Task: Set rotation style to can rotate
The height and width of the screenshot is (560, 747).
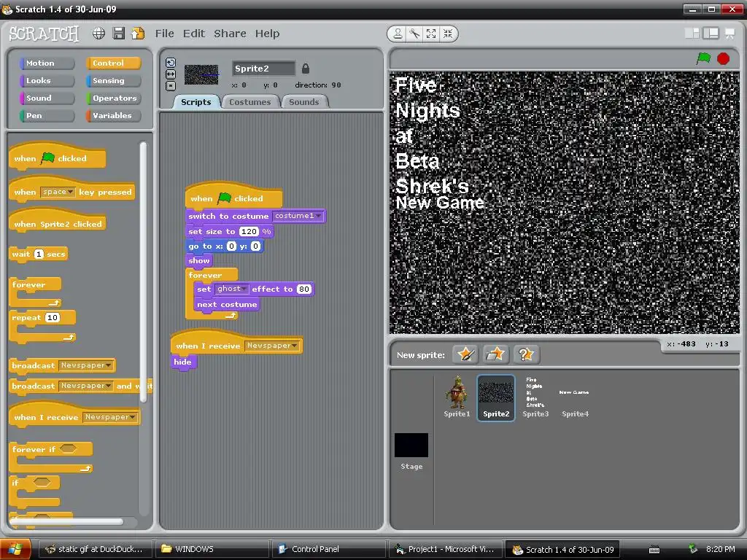Action: [x=171, y=63]
